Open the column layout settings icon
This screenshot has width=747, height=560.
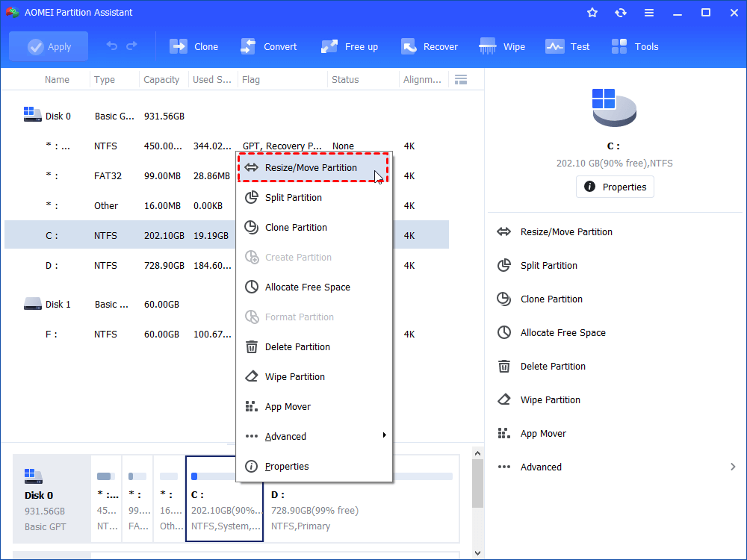[461, 79]
